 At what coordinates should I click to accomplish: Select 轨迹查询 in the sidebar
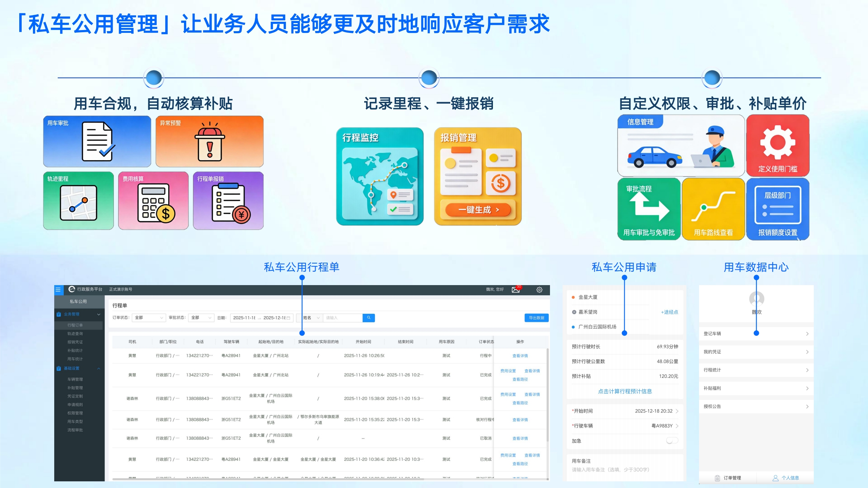(x=75, y=334)
